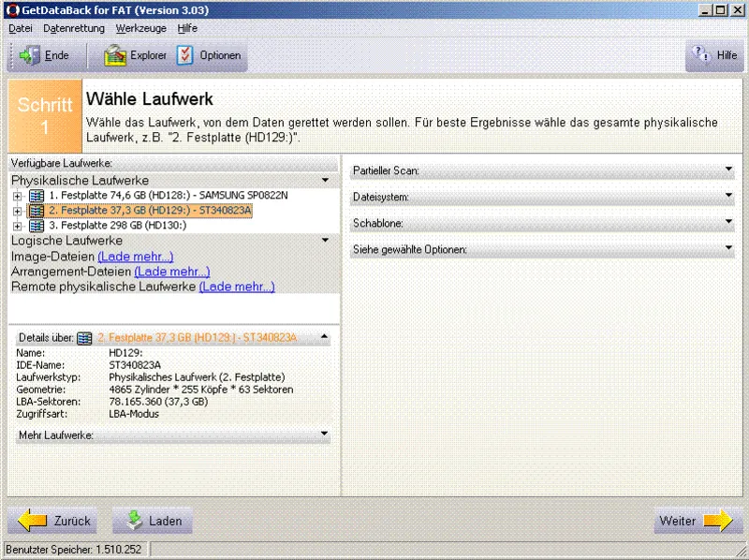749x560 pixels.
Task: Open the Explorer toolbar icon
Action: [x=116, y=55]
